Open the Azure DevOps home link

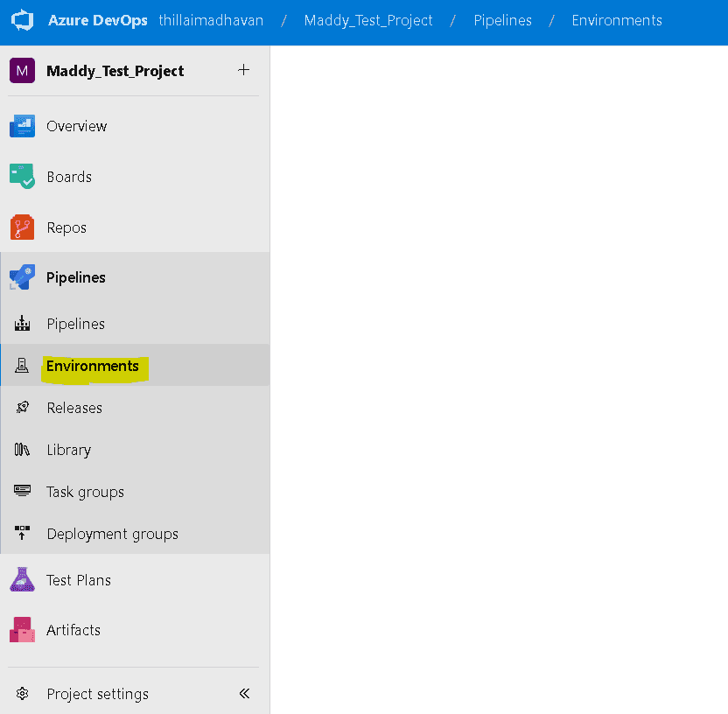coord(97,20)
